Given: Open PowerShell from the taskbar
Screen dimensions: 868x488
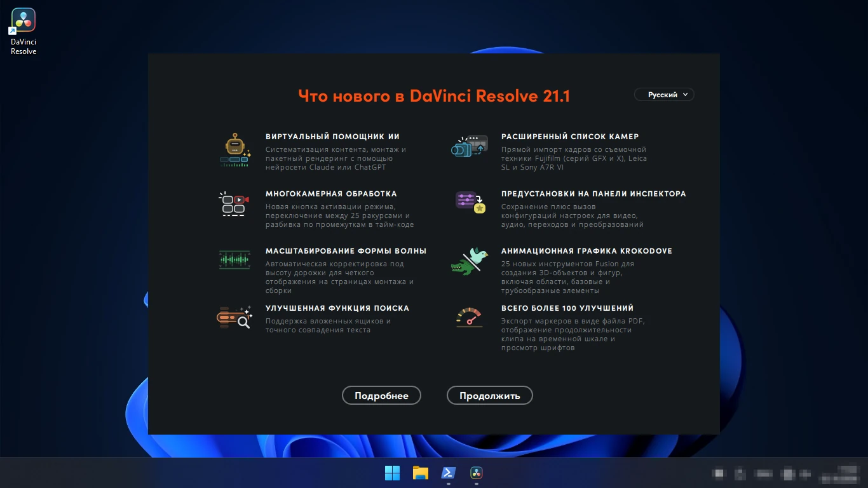Looking at the screenshot, I should [449, 473].
